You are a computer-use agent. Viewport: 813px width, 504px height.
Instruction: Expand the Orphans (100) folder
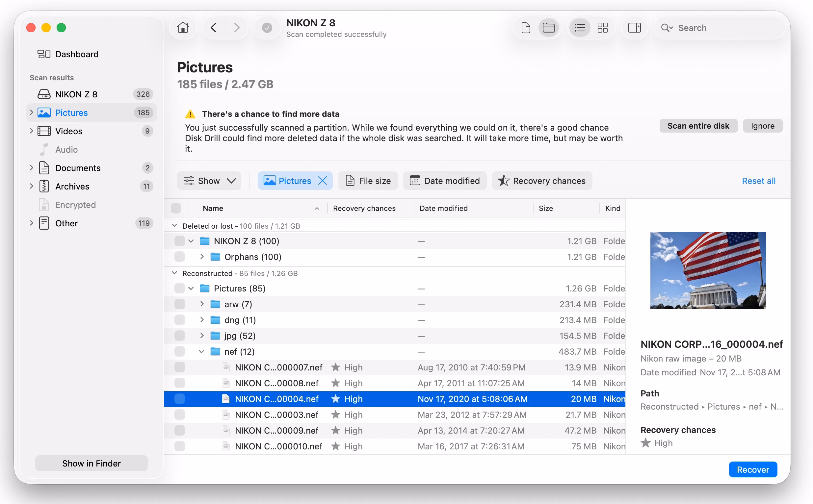click(x=202, y=257)
